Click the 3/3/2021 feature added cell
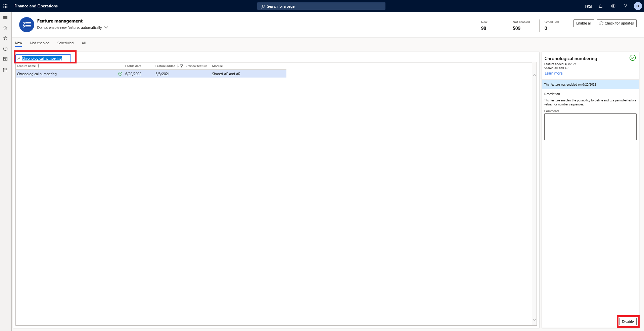The height and width of the screenshot is (331, 644). click(x=163, y=74)
